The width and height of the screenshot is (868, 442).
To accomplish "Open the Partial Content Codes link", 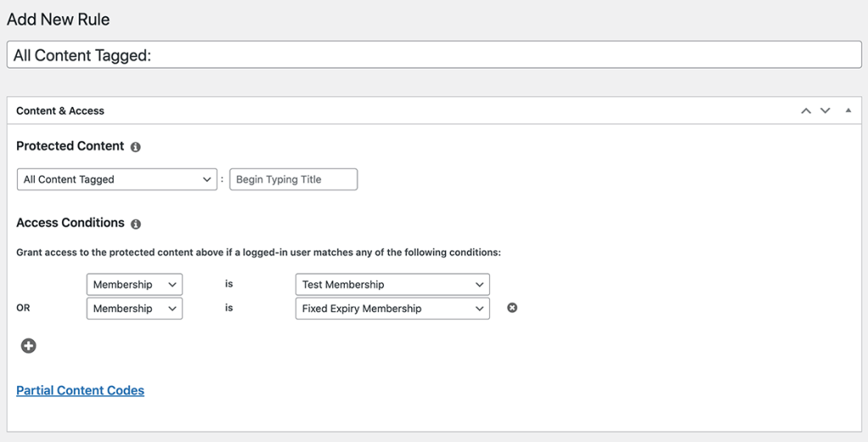I will (x=81, y=390).
